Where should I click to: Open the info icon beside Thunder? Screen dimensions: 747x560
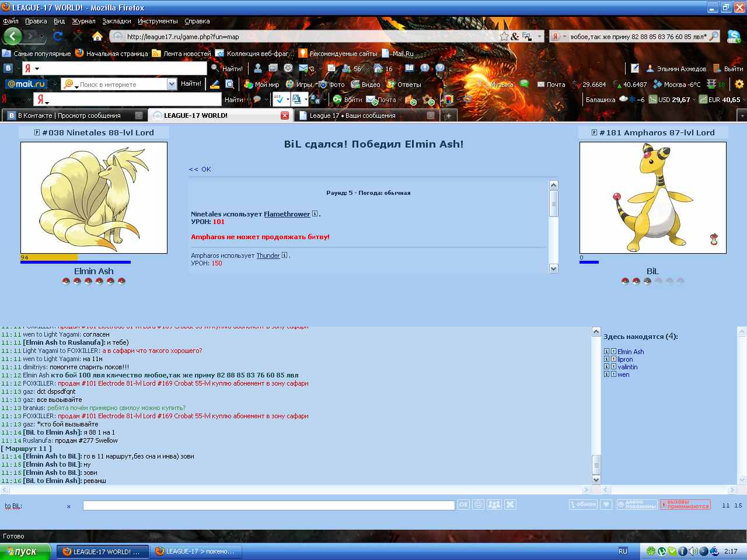[x=285, y=255]
